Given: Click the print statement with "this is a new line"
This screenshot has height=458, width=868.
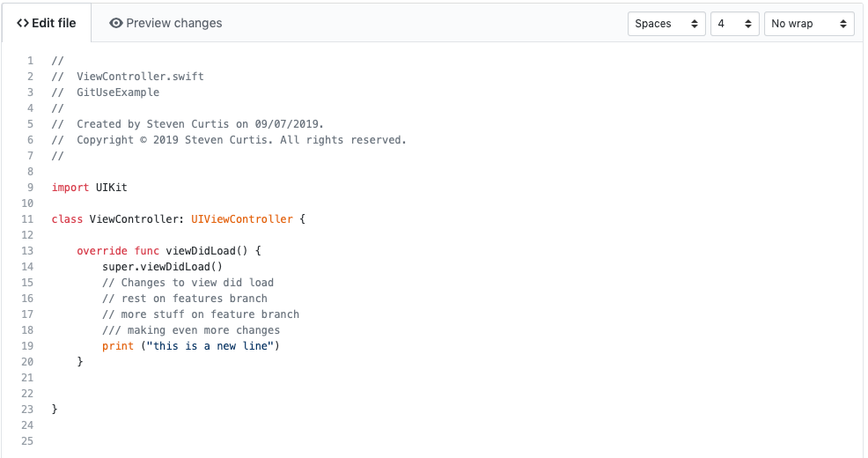Looking at the screenshot, I should 190,346.
